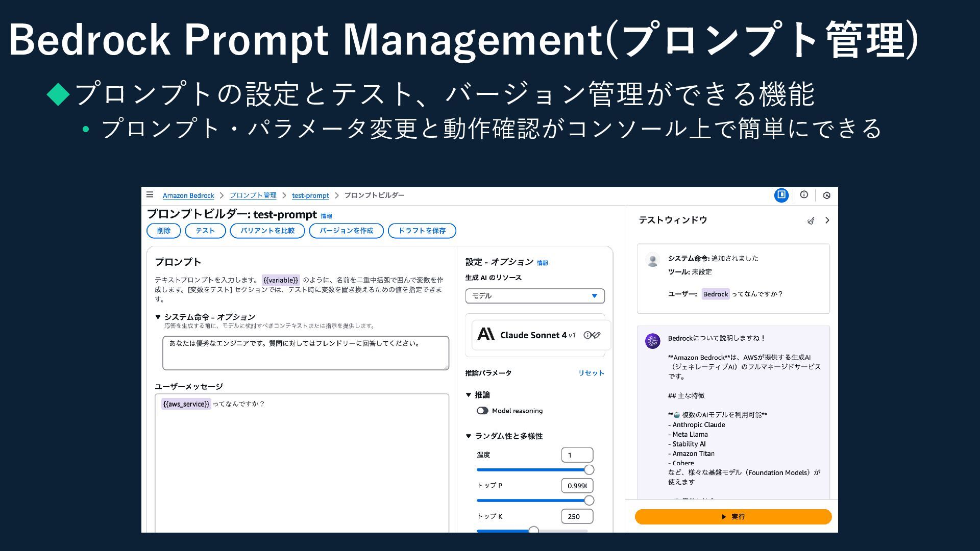Click the バリアントを比較 button
Screen dimensions: 980x551
(x=267, y=231)
